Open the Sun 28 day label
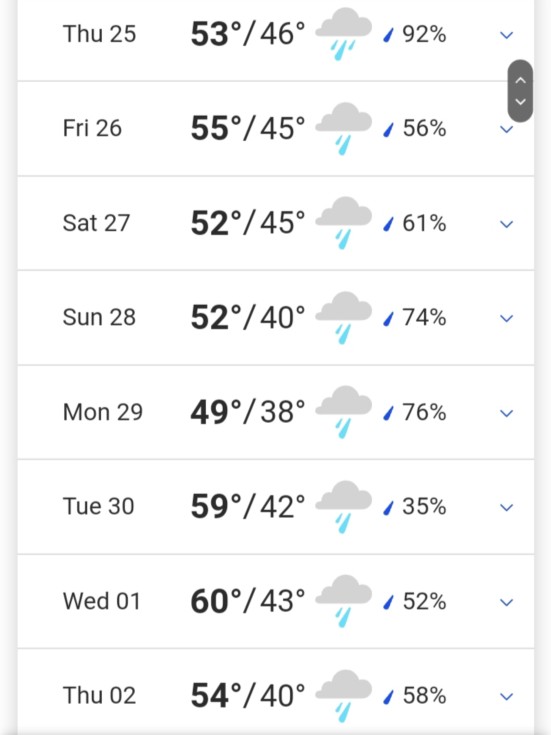 click(x=99, y=317)
